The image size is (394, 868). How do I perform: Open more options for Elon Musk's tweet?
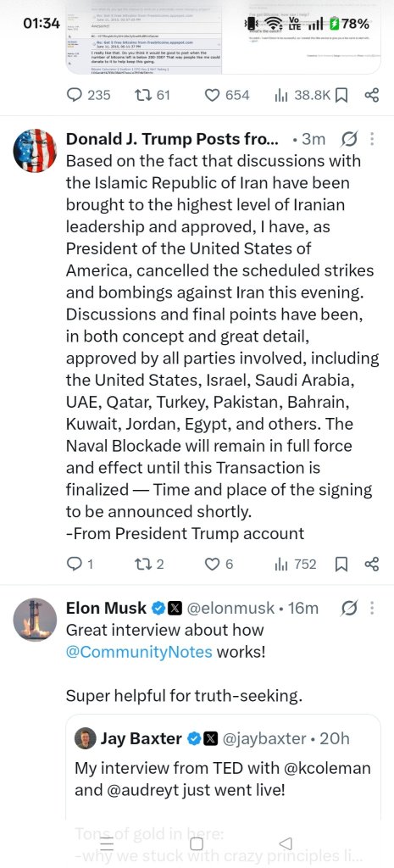coord(372,608)
